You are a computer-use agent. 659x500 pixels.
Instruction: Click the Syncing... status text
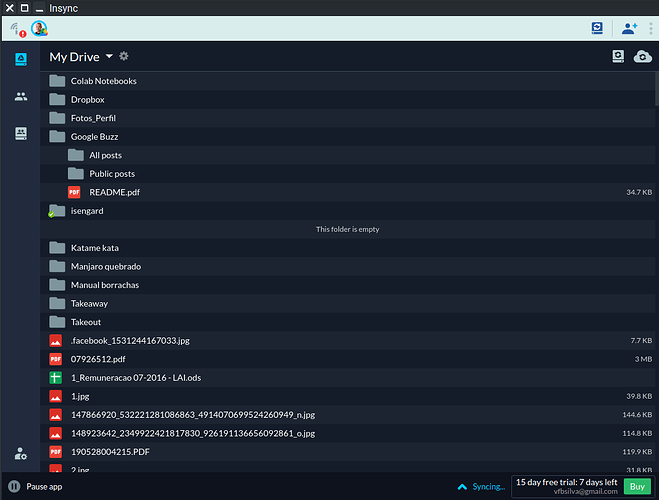488,487
